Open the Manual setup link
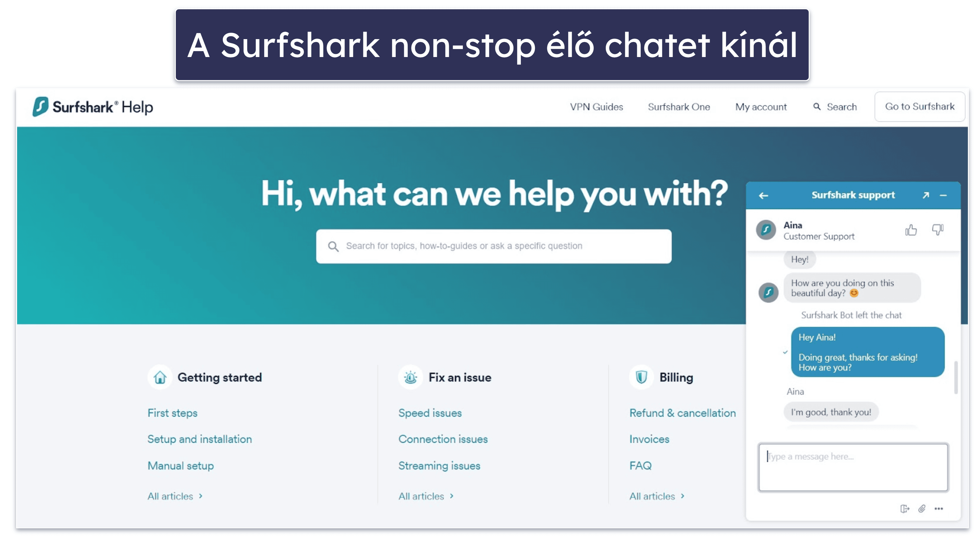This screenshot has height=539, width=980. pos(180,466)
